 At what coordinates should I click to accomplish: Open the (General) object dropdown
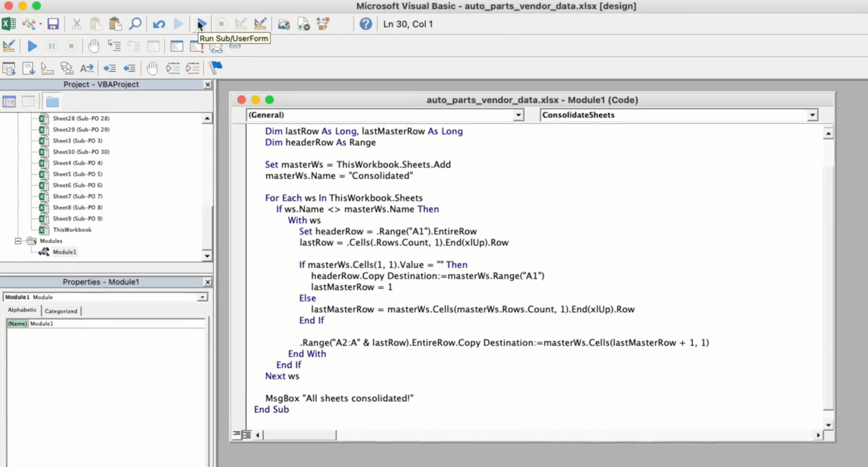518,115
